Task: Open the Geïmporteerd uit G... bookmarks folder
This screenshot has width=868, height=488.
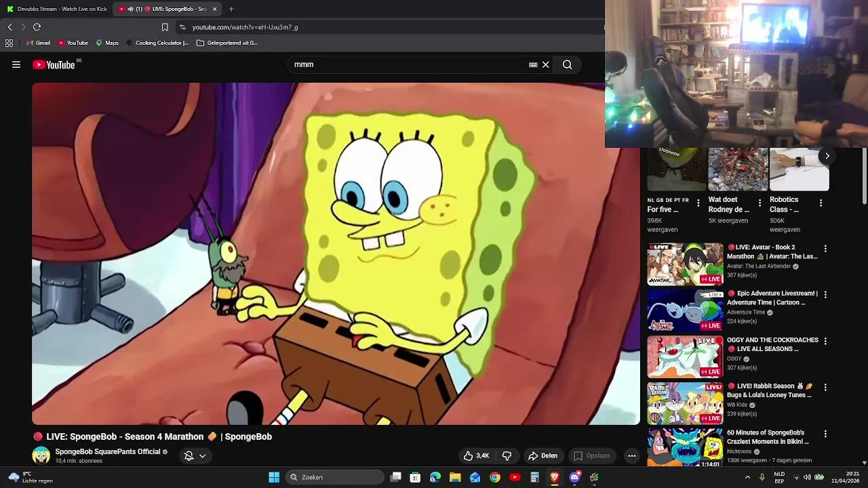Action: coord(227,43)
